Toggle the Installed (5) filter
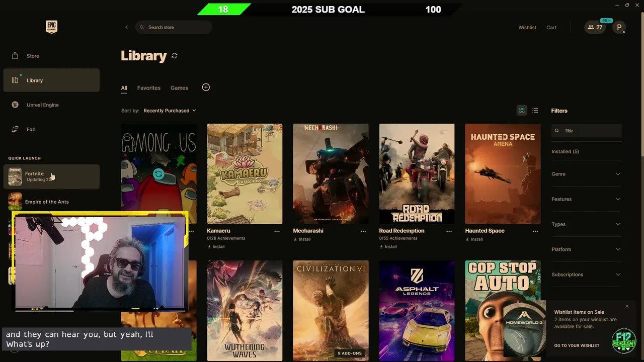Screen dimensions: 644x362 tap(565, 151)
